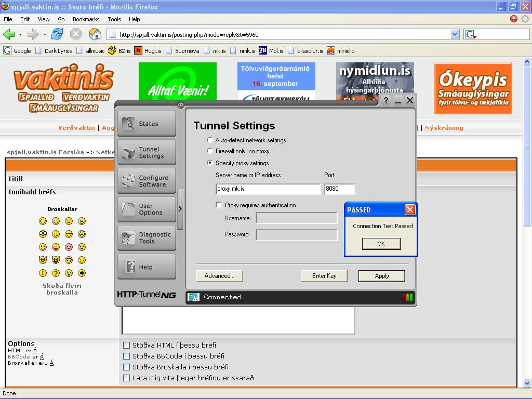Select Auto-detect network settings option
This screenshot has height=399, width=532.
click(210, 140)
